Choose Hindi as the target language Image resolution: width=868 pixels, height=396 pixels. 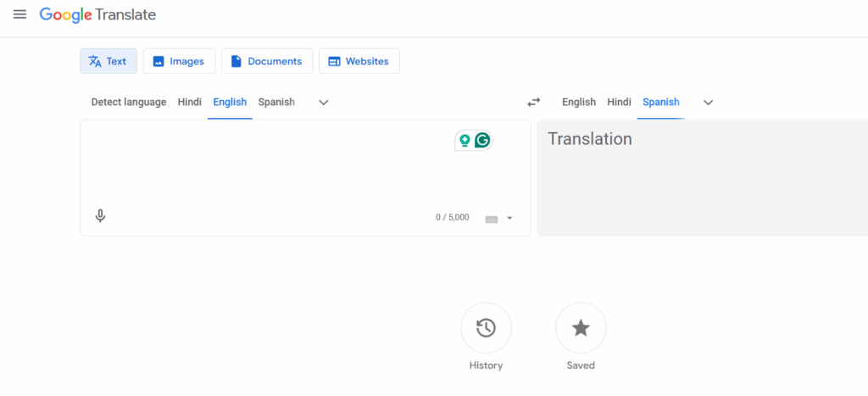619,102
